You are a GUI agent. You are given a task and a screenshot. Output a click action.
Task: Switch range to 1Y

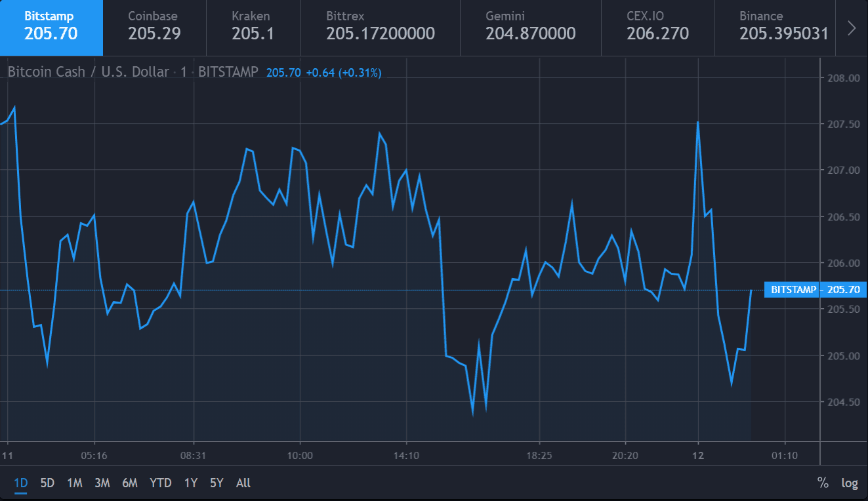(190, 483)
